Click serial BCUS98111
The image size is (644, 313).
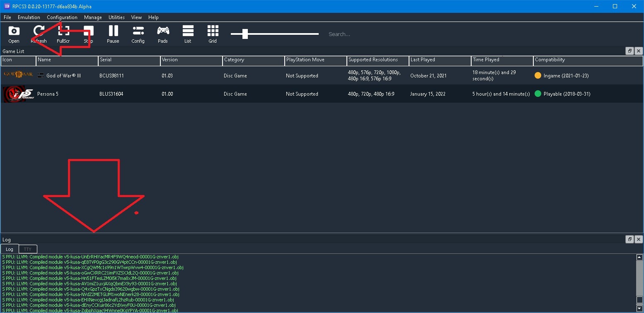(x=111, y=76)
